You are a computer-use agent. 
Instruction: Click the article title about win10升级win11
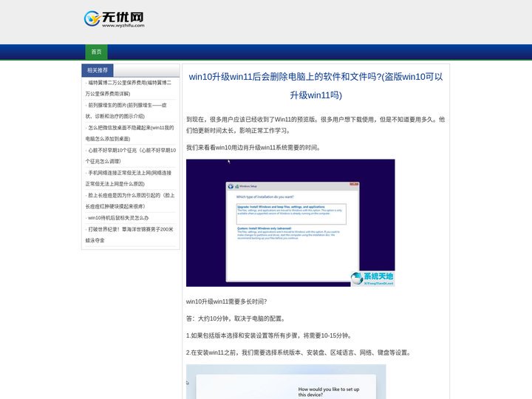click(x=316, y=86)
